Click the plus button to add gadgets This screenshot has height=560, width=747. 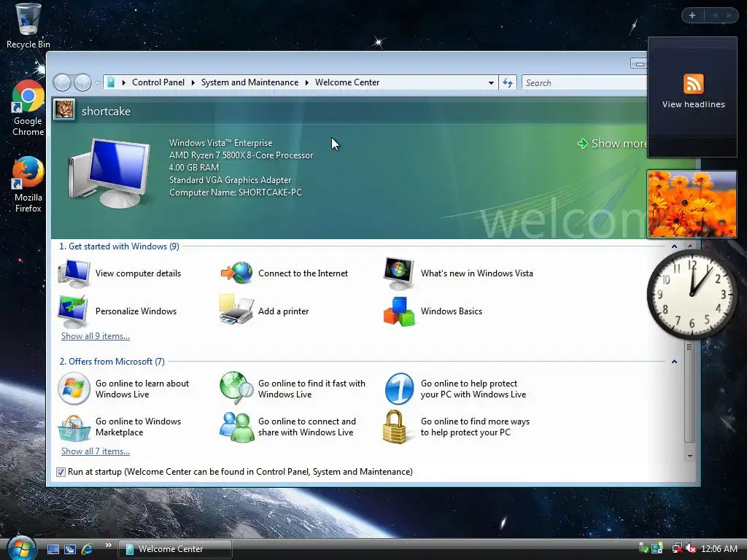(692, 15)
